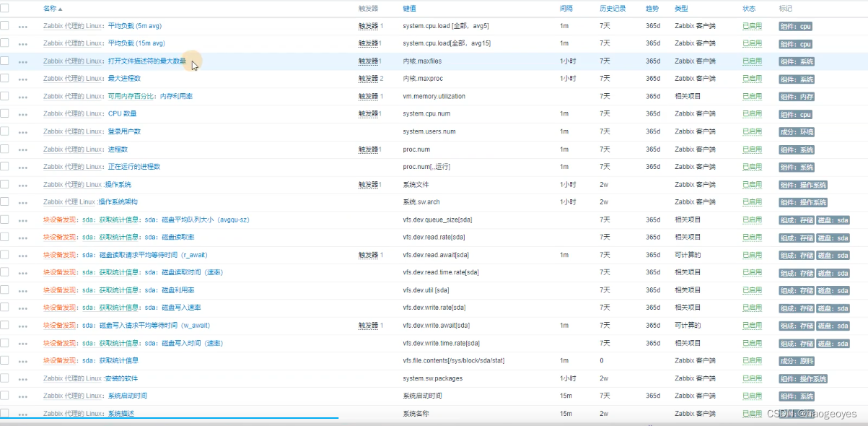The width and height of the screenshot is (868, 426).
Task: Click the 磁盘：sda tag in the 磁盘读取速率 row
Action: click(833, 238)
